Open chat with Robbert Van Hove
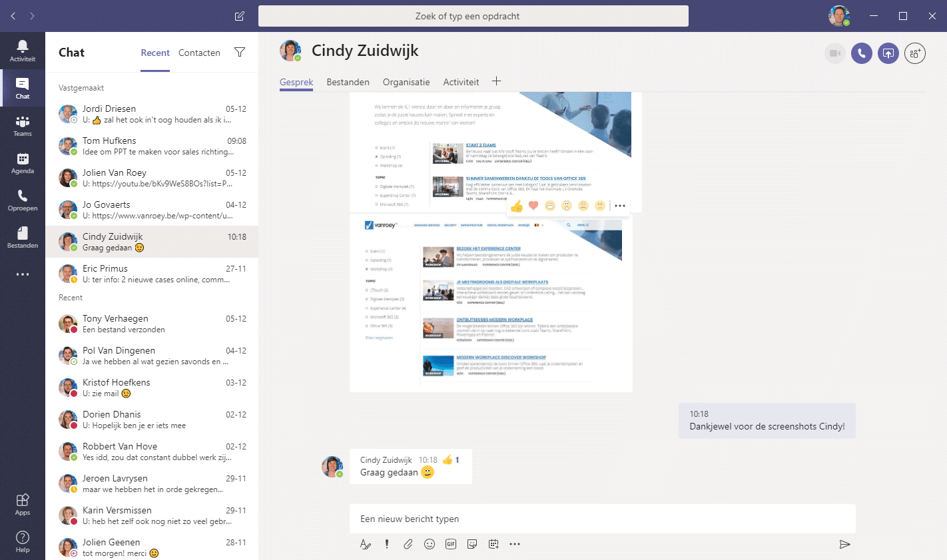This screenshot has height=560, width=947. click(152, 451)
